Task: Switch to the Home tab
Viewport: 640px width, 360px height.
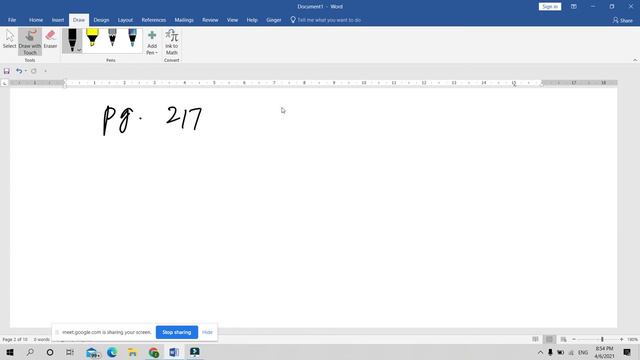Action: pos(36,20)
